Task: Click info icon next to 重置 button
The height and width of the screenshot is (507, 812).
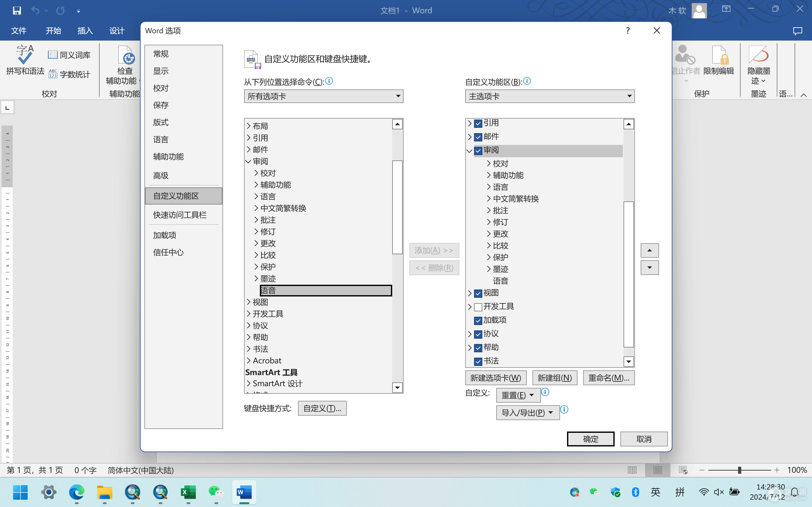Action: point(545,392)
